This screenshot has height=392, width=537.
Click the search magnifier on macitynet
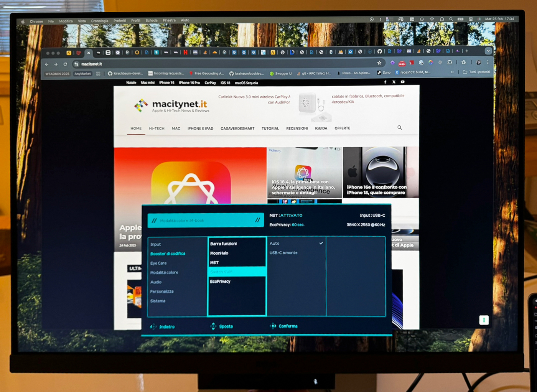click(x=400, y=128)
